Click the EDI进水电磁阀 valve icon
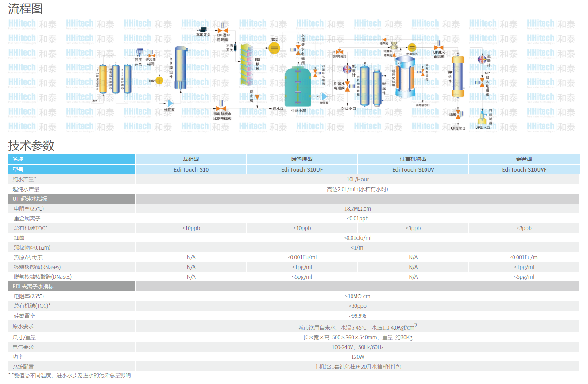 point(223,27)
